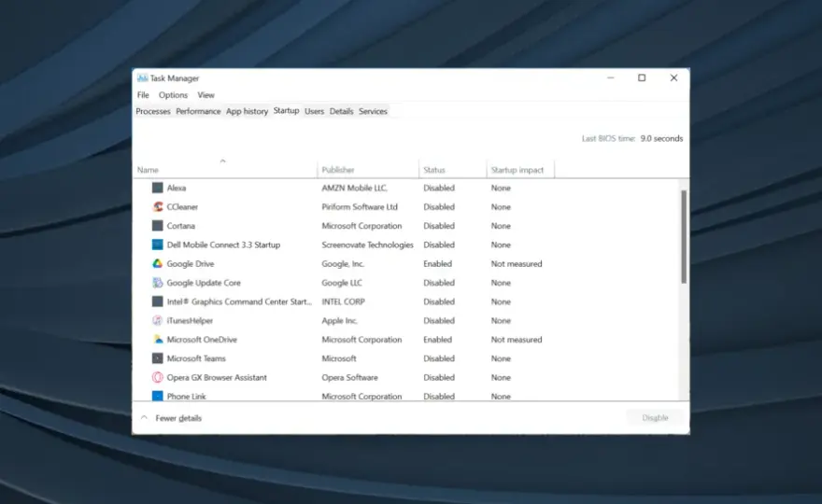
Task: Click the Disable button
Action: coord(655,417)
